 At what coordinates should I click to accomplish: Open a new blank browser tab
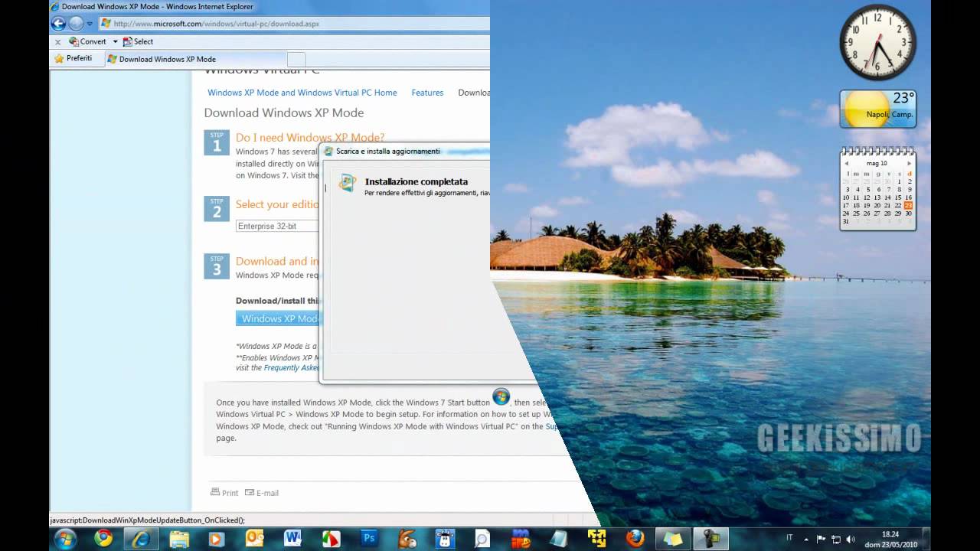[296, 59]
